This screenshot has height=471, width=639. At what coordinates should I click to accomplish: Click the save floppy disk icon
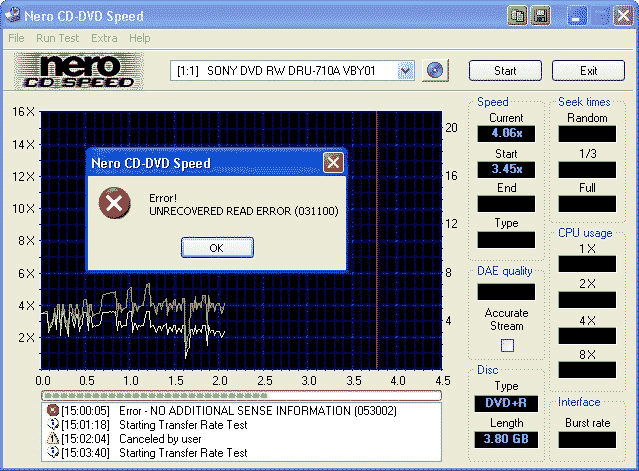[x=541, y=16]
